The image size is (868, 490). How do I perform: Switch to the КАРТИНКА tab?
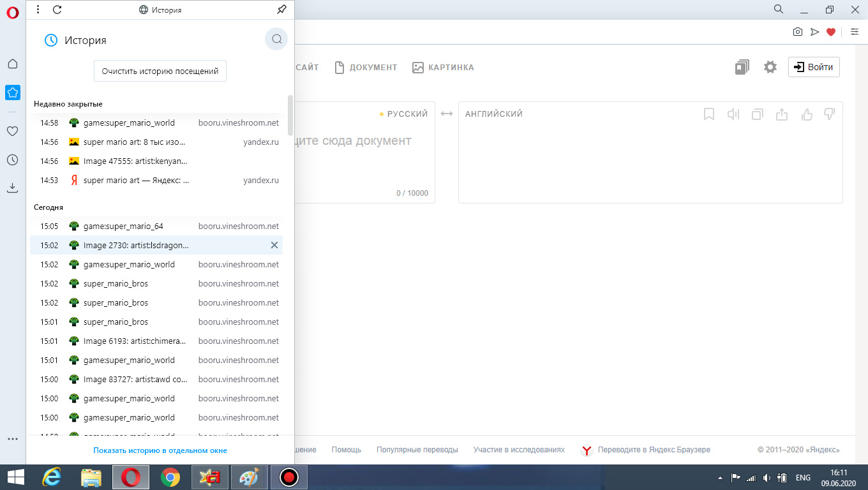[x=443, y=67]
